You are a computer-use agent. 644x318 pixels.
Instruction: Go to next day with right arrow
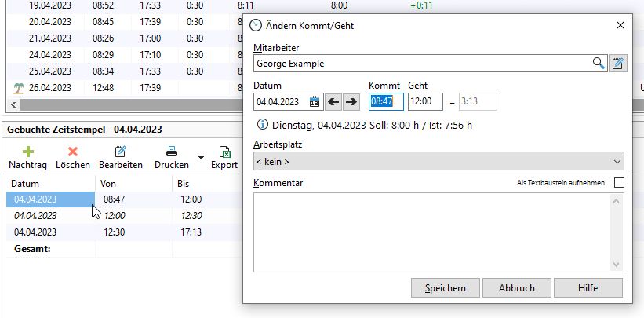click(x=351, y=101)
